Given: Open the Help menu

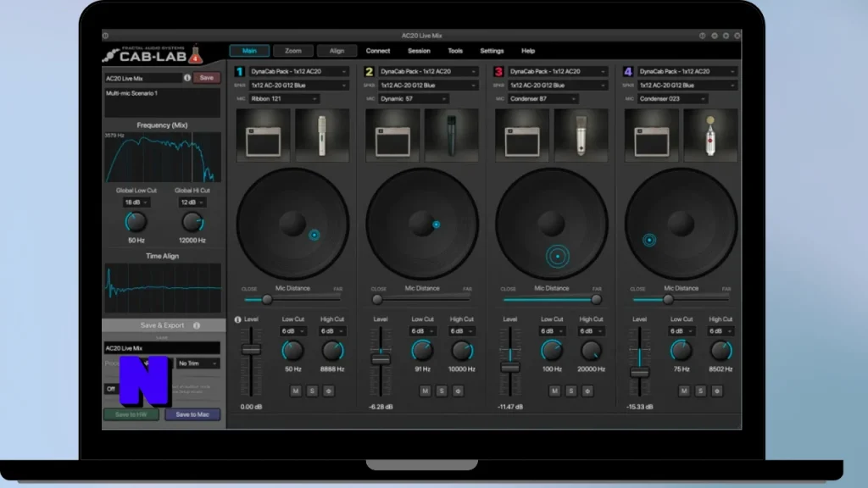Looking at the screenshot, I should [528, 51].
